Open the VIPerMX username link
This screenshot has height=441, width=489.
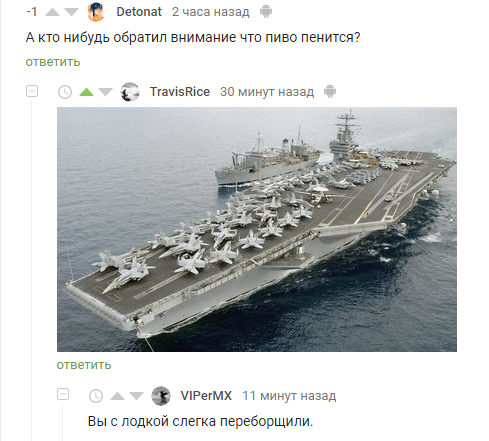(x=206, y=396)
